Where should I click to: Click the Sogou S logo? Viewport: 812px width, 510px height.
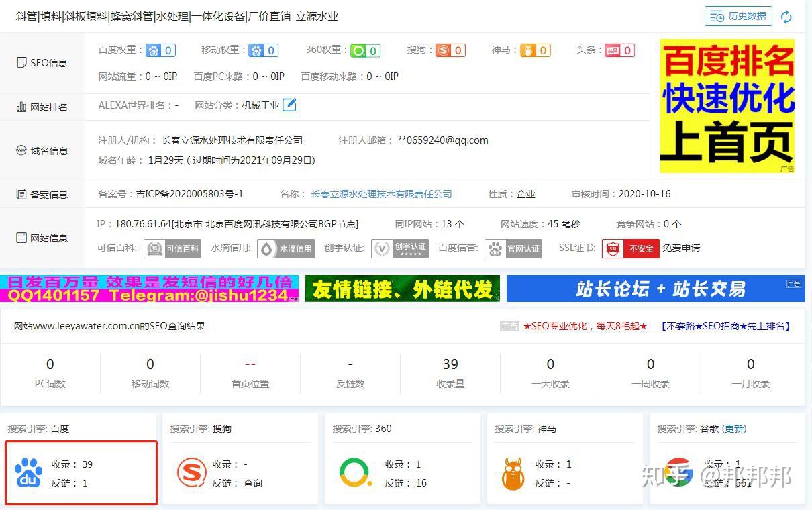pos(191,473)
